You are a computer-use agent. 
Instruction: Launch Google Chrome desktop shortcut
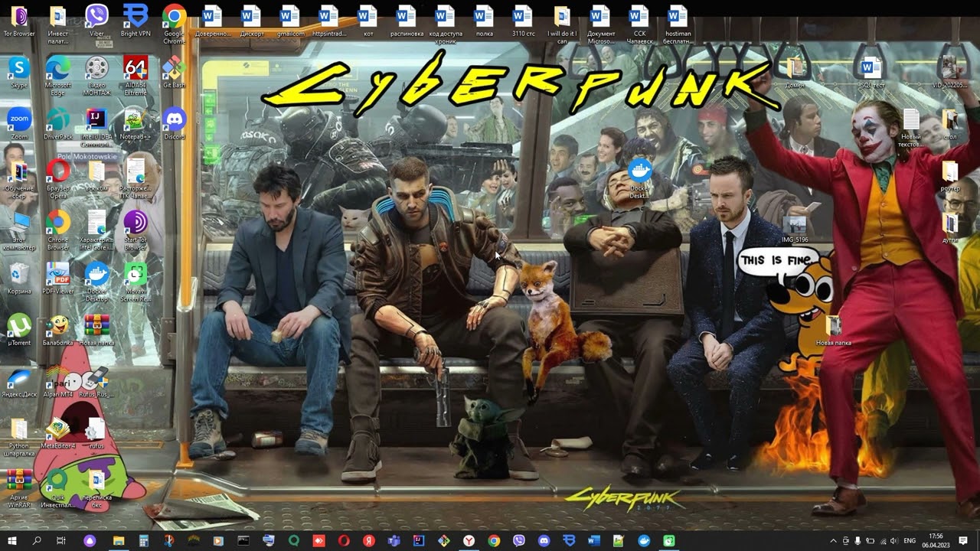click(x=174, y=24)
